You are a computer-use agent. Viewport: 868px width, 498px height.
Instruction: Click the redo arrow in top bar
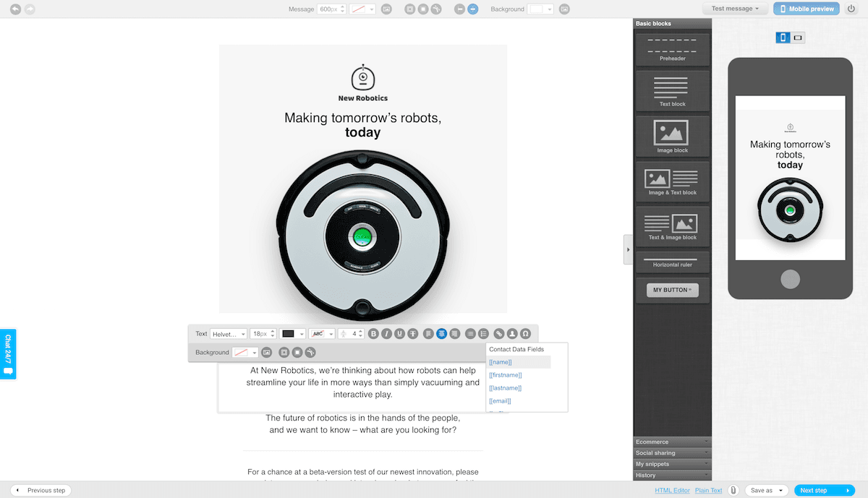[x=30, y=9]
